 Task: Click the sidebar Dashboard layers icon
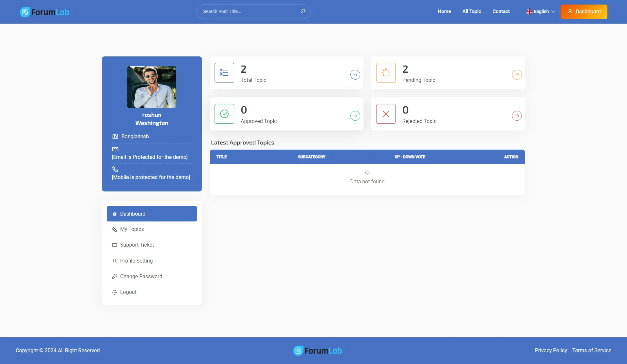115,214
